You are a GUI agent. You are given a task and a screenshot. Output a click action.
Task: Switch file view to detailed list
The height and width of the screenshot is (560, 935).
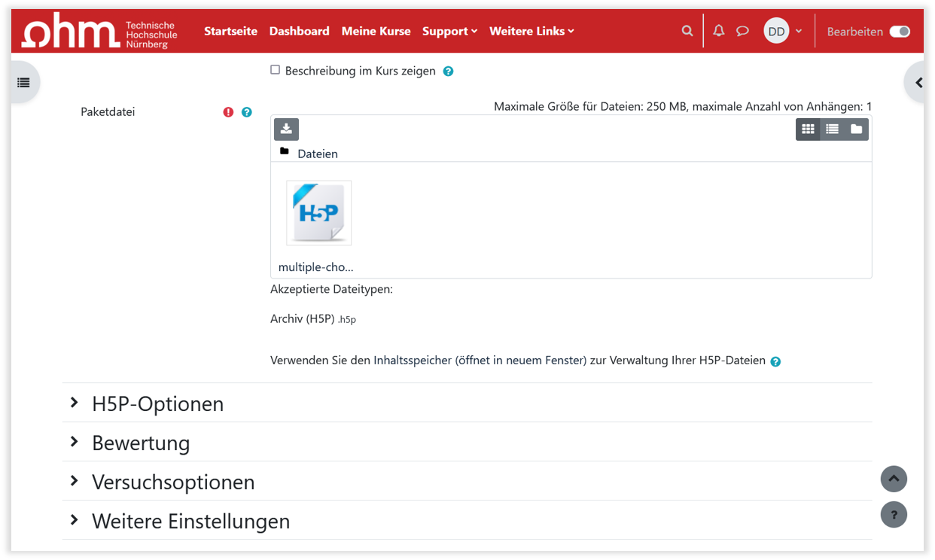832,129
